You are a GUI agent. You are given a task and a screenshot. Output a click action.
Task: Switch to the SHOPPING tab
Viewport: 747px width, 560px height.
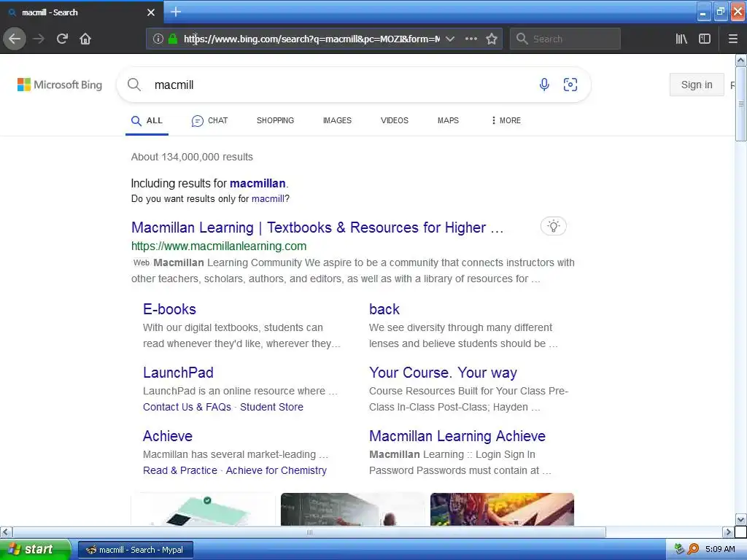click(275, 120)
